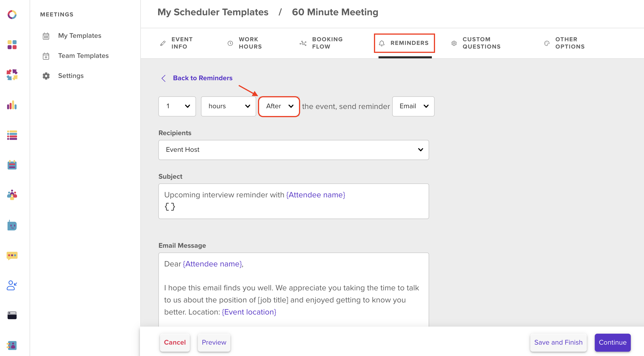The height and width of the screenshot is (356, 644).
Task: Open the crossing arrows icon in sidebar
Action: [x=12, y=75]
